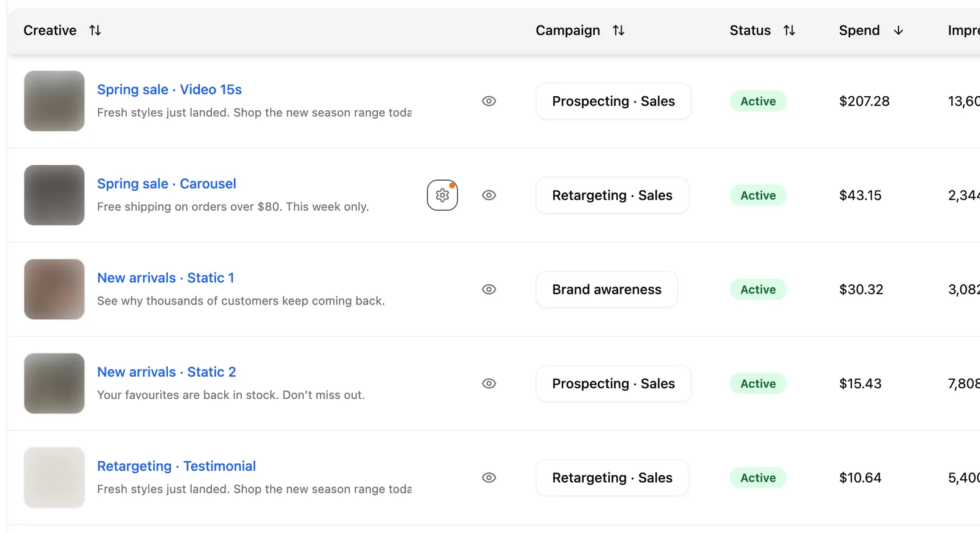Screen dimensions: 980x533
Task: Click the $10.64 spend value
Action: click(x=860, y=477)
